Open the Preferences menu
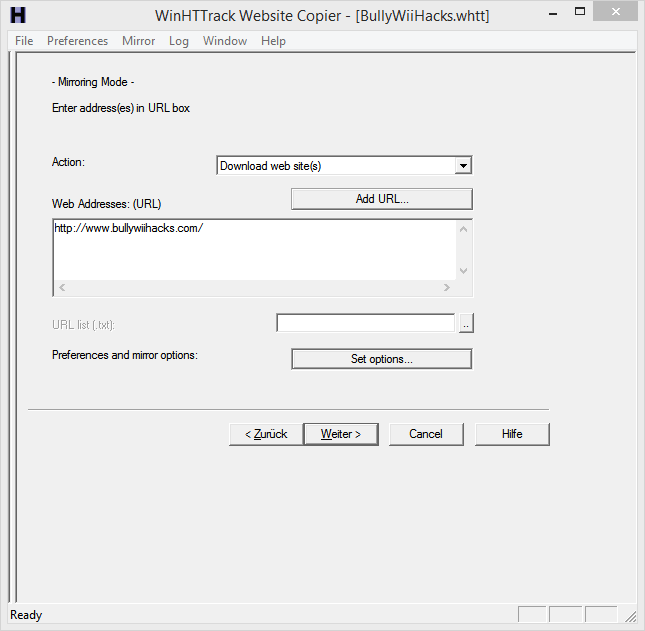Viewport: 645px width, 631px height. 77,41
